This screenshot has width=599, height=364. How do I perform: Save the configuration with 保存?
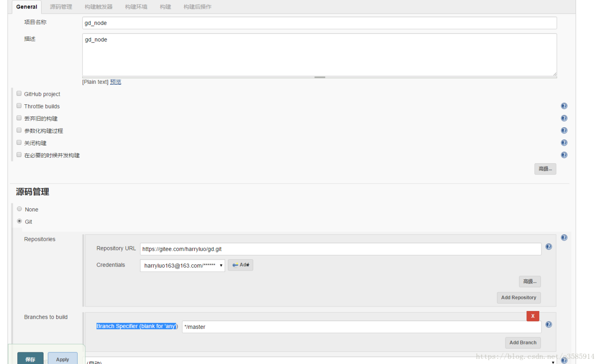point(30,359)
